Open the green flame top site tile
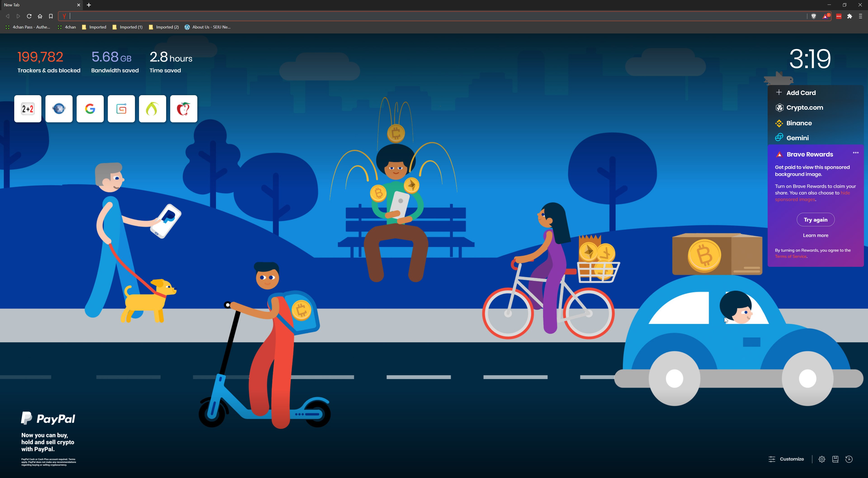This screenshot has width=868, height=478. pos(152,109)
